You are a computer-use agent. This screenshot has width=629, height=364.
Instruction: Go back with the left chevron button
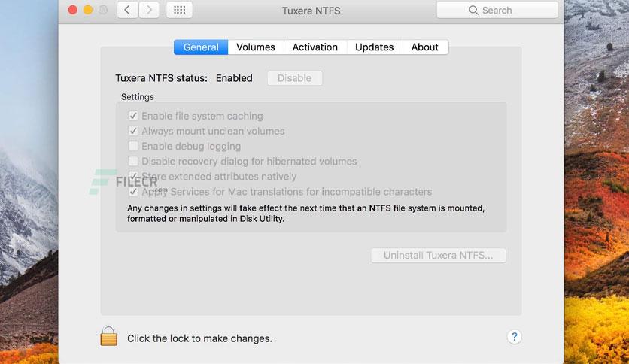(128, 10)
